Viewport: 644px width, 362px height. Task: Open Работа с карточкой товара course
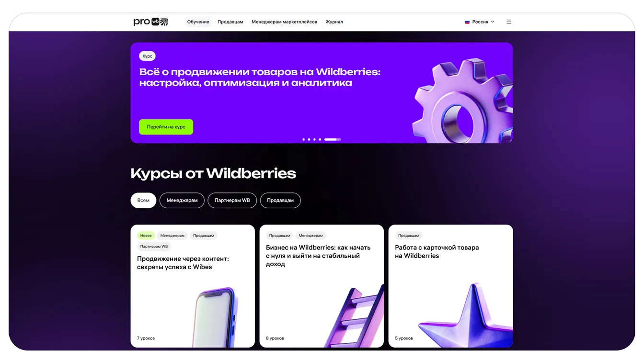point(450,286)
